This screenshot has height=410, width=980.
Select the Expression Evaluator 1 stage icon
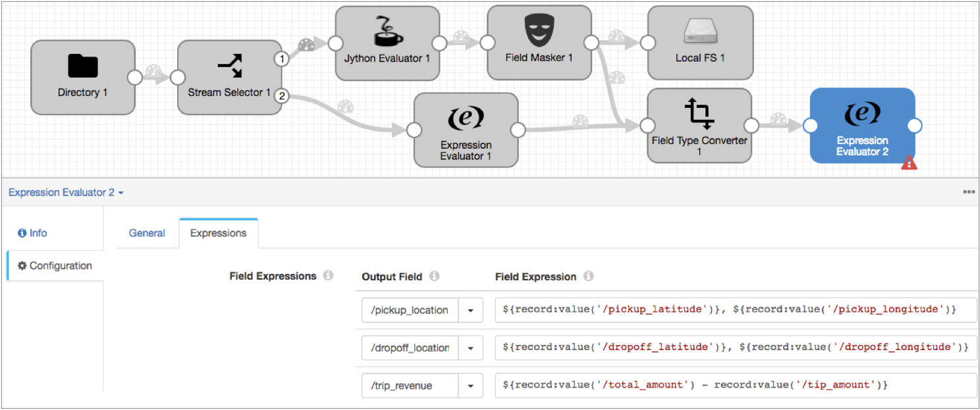pos(466,118)
